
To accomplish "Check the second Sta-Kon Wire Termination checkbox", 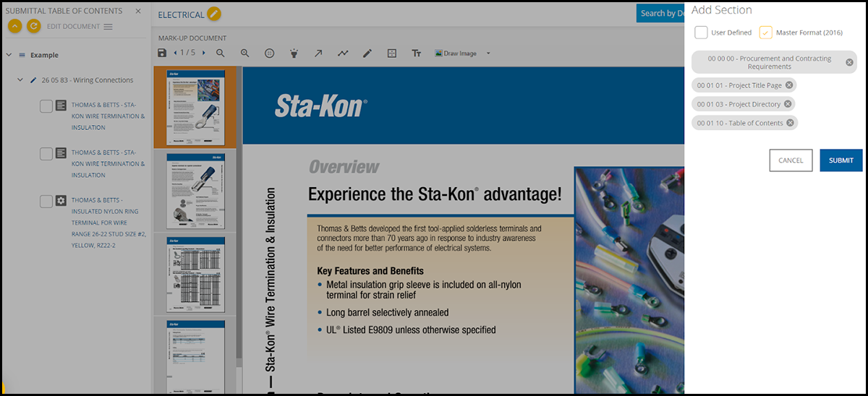I will coord(46,154).
